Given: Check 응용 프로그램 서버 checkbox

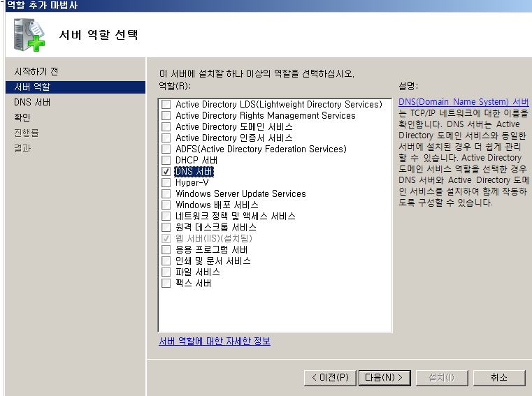Looking at the screenshot, I should click(166, 249).
